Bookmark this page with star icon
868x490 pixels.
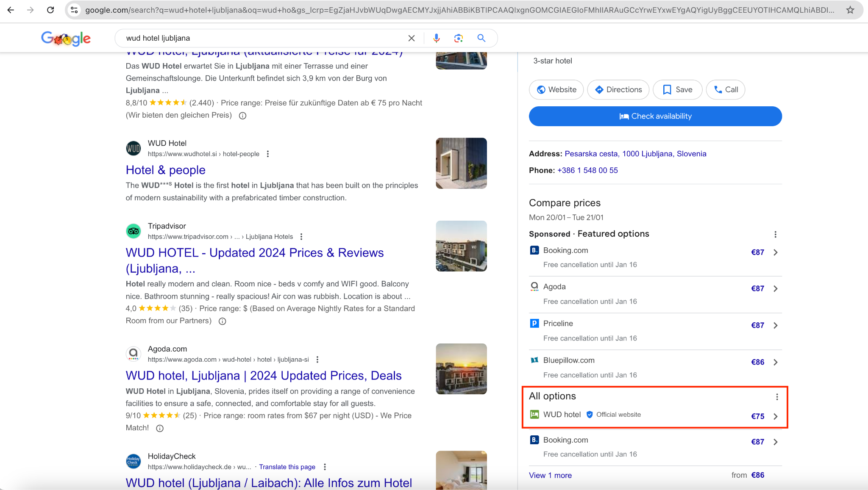pos(850,10)
